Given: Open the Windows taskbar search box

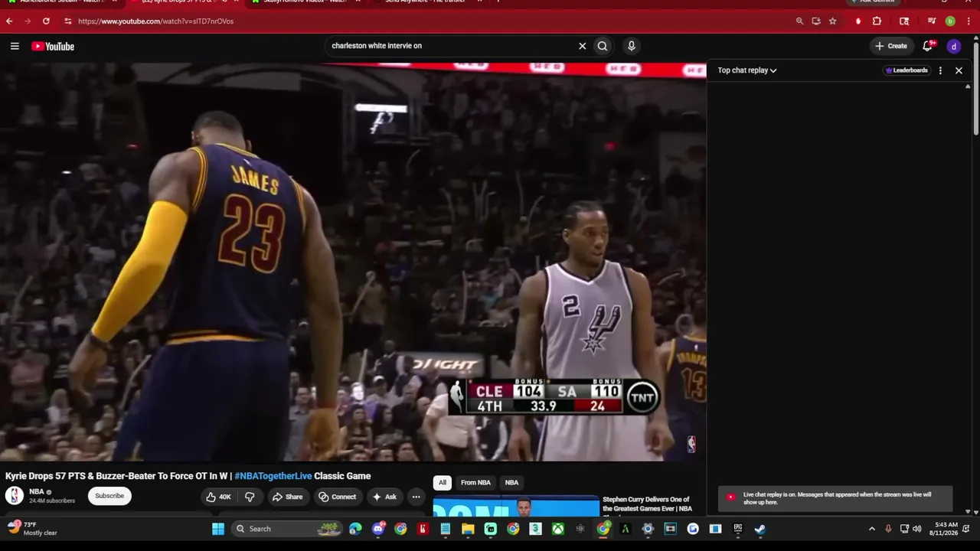Looking at the screenshot, I should click(x=286, y=529).
